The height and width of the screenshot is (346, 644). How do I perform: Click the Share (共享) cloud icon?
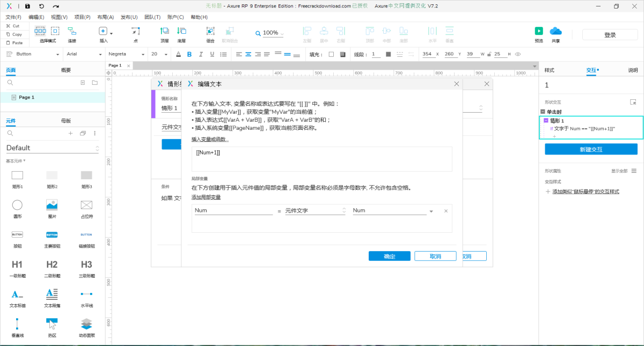coord(555,32)
